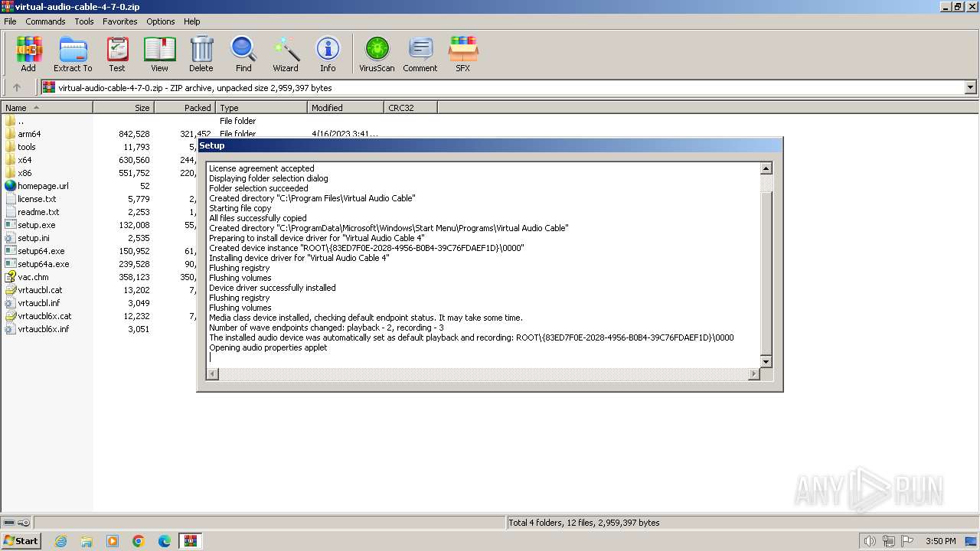Screen dimensions: 980x551
Task: Select setup.ini file
Action: (x=34, y=238)
